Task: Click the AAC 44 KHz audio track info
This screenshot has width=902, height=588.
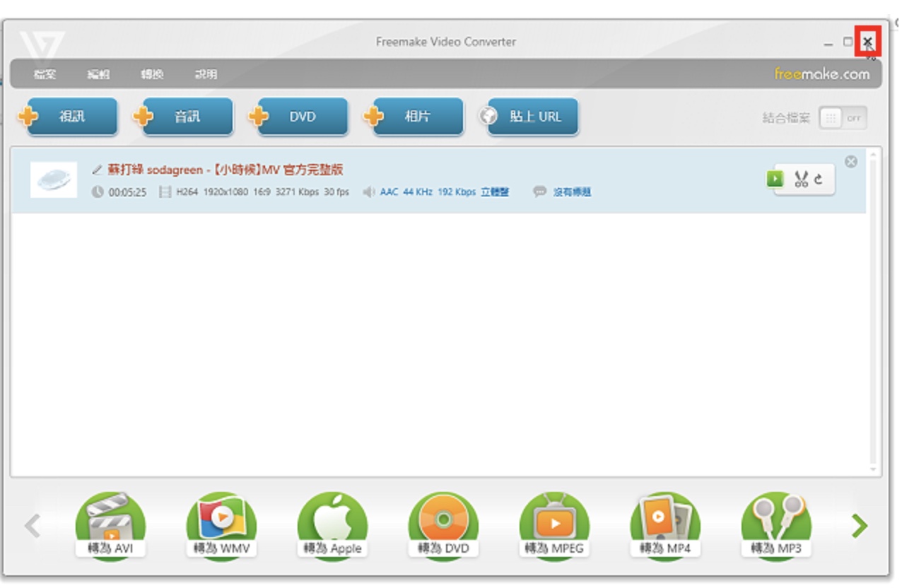Action: tap(444, 192)
